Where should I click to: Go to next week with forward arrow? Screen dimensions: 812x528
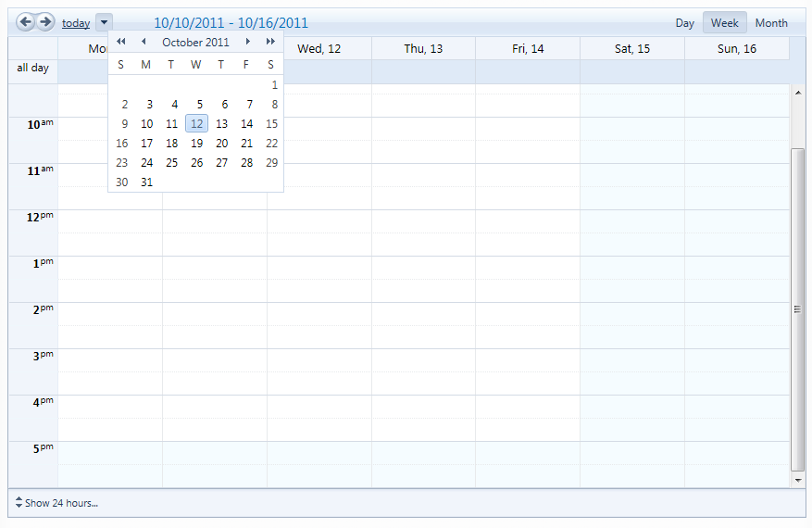click(x=45, y=22)
